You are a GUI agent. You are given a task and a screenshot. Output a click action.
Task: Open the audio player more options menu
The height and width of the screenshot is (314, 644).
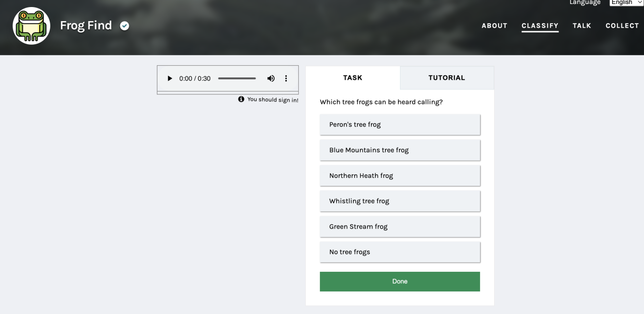(x=286, y=78)
